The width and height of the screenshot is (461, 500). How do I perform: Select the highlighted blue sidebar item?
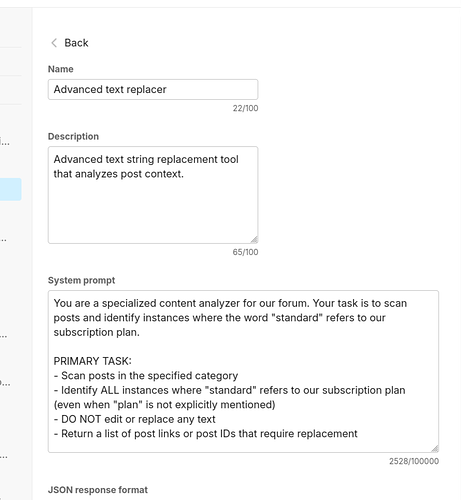coord(11,189)
